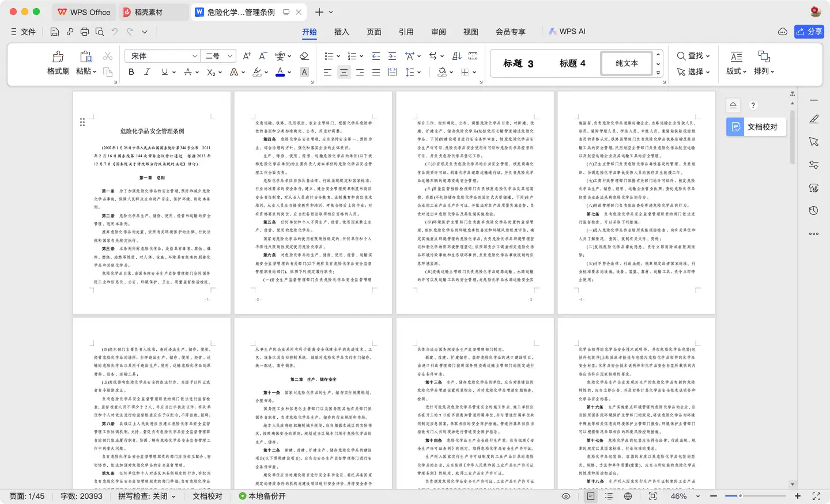Switch to the 审阅 ribbon tab
830x504 pixels.
click(x=439, y=32)
